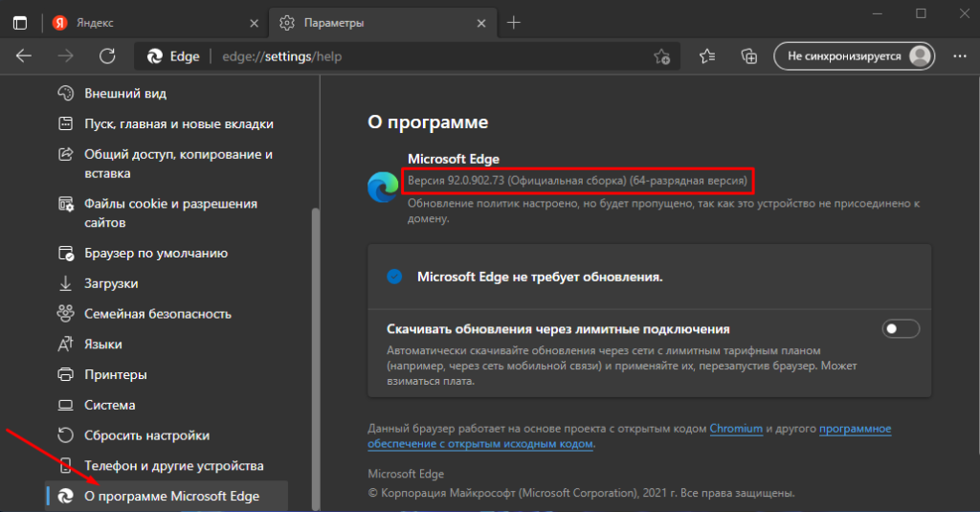Minimize the browser window

click(878, 13)
